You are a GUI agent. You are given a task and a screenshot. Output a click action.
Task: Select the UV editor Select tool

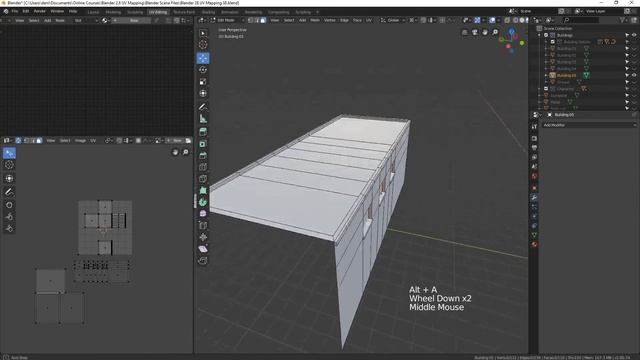click(x=9, y=153)
